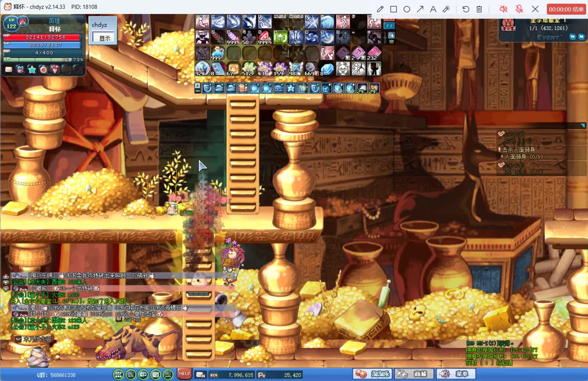Click the class emblem beside the level badge
The image size is (588, 381).
point(23,22)
